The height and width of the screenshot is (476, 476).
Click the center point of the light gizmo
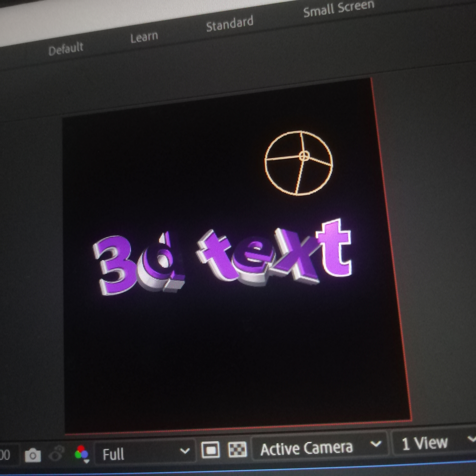pyautogui.click(x=304, y=156)
